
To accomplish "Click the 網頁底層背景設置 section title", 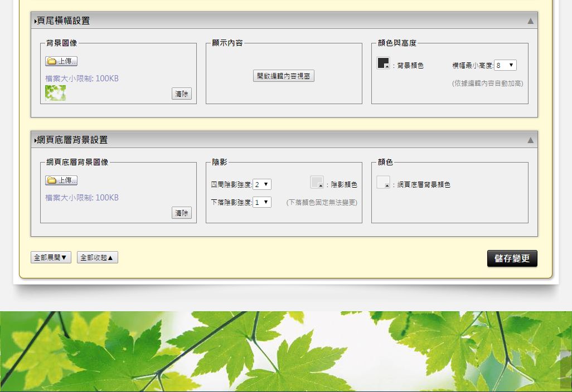I will (x=71, y=140).
